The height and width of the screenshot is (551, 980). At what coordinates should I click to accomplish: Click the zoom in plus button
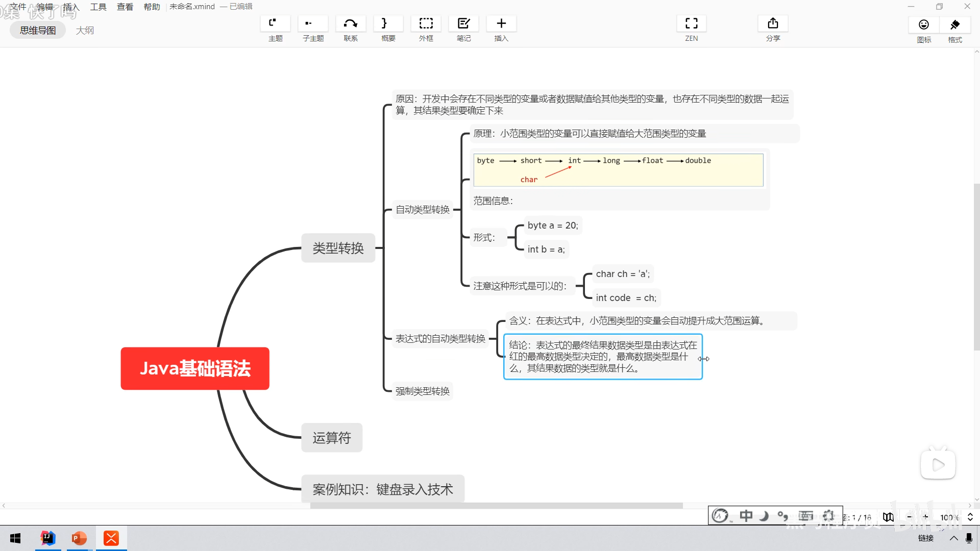[925, 517]
